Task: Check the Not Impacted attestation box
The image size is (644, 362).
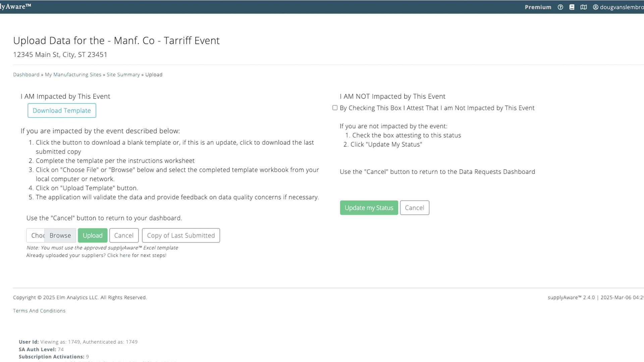Action: 335,108
